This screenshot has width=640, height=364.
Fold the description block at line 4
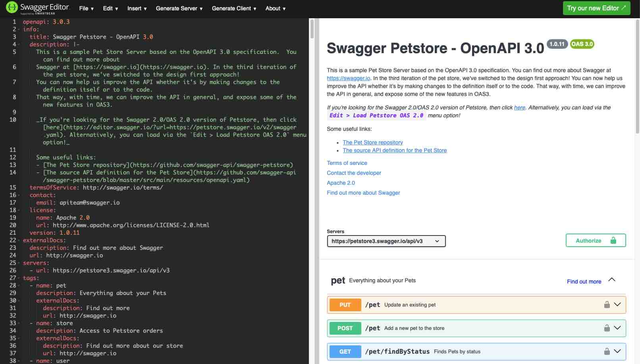pos(19,44)
